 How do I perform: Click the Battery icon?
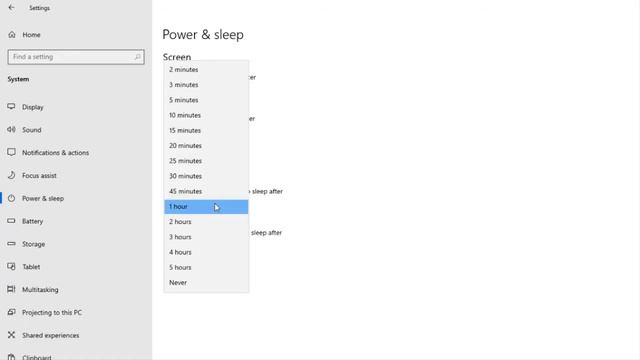click(11, 221)
